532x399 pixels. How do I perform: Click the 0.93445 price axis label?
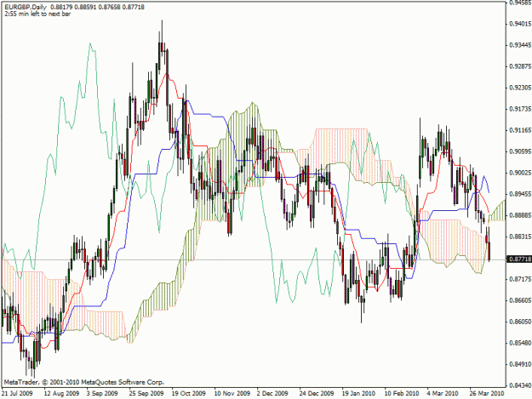[x=520, y=45]
